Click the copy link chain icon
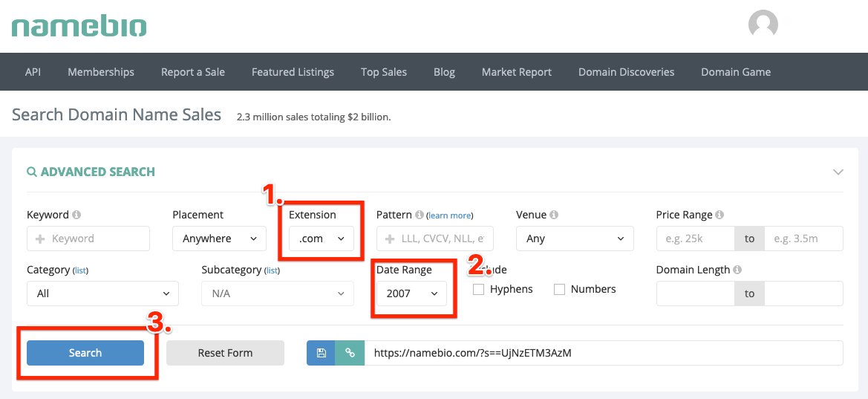Image resolution: width=868 pixels, height=399 pixels. point(350,353)
